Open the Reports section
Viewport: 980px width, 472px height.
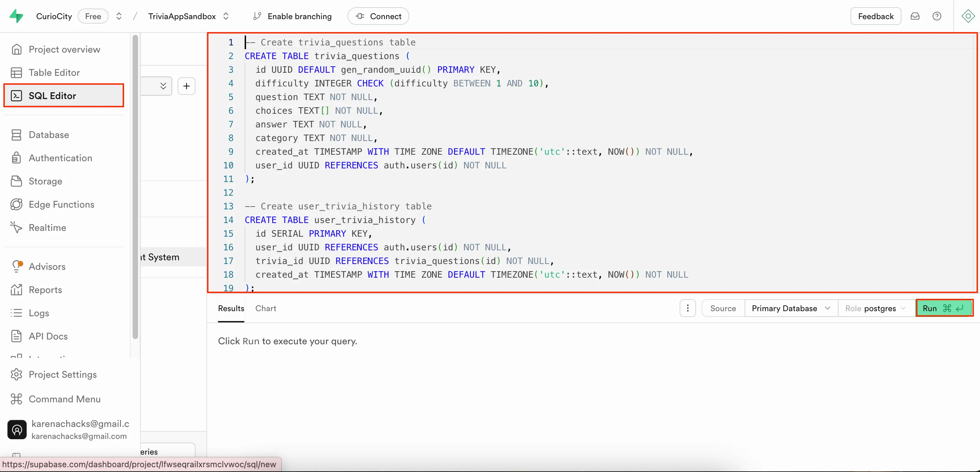click(x=46, y=290)
